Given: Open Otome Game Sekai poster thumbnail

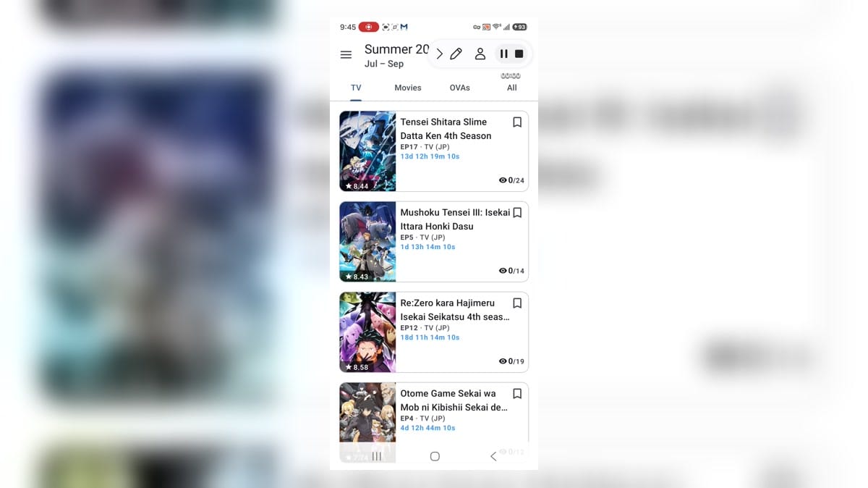Looking at the screenshot, I should point(367,423).
